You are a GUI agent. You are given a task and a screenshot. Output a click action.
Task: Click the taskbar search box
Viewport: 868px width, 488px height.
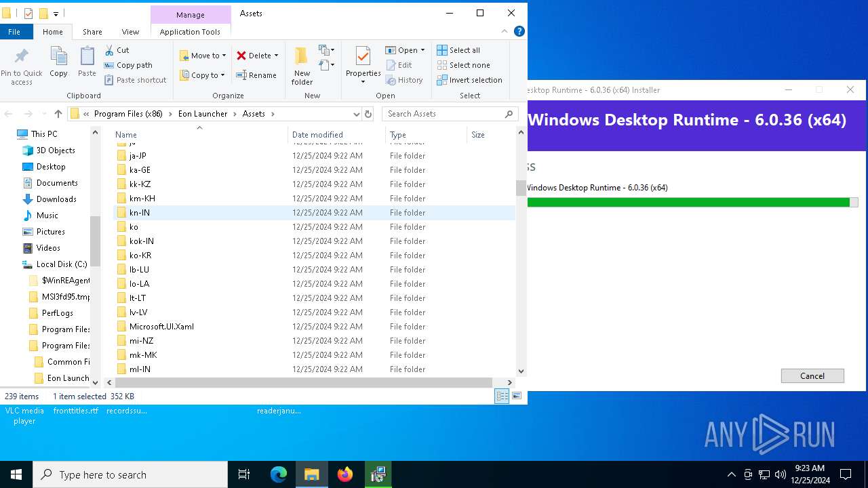pos(130,474)
